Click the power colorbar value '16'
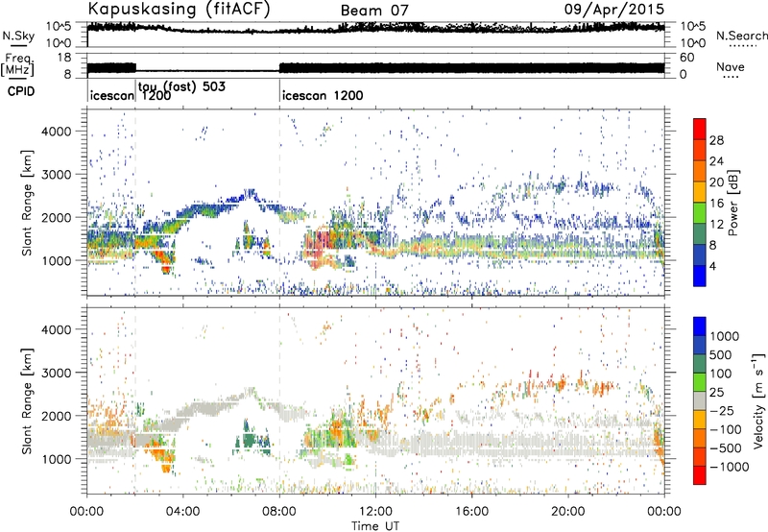The height and width of the screenshot is (532, 768). pos(716,204)
